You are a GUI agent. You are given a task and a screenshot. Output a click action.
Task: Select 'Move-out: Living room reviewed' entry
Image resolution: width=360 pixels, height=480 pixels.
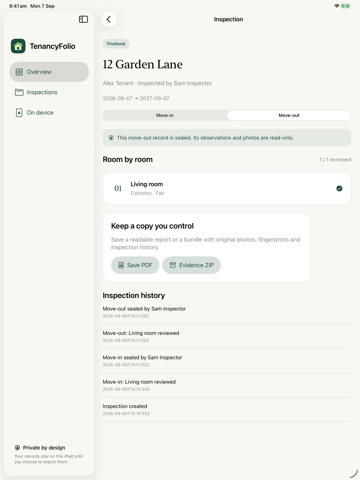point(227,336)
